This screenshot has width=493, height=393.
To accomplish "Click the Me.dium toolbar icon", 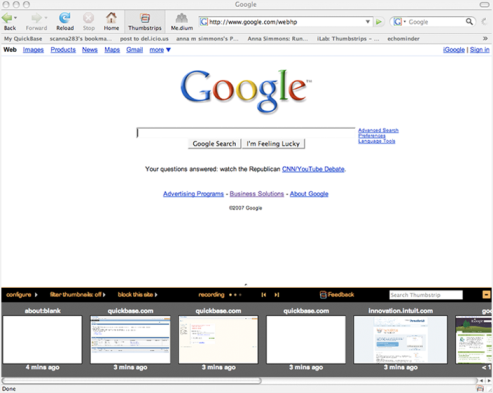I will 182,18.
